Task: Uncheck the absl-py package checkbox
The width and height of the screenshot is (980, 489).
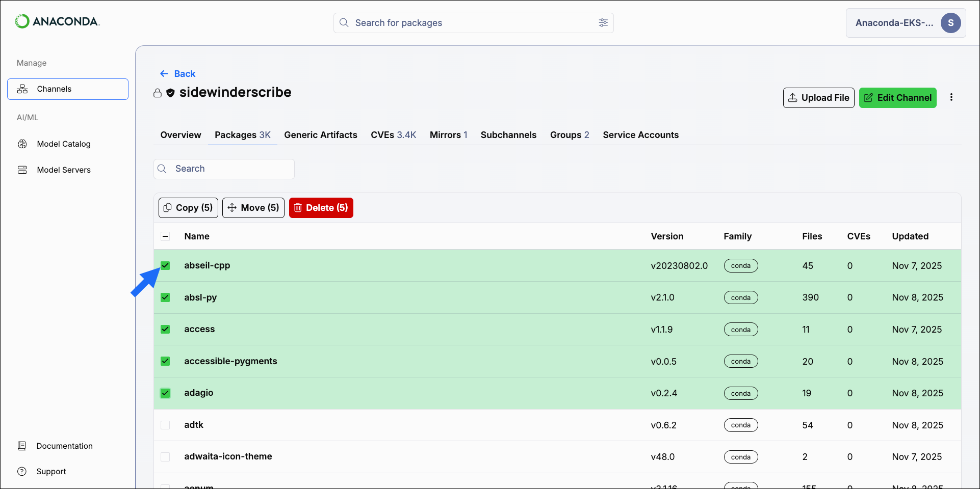Action: pyautogui.click(x=165, y=297)
